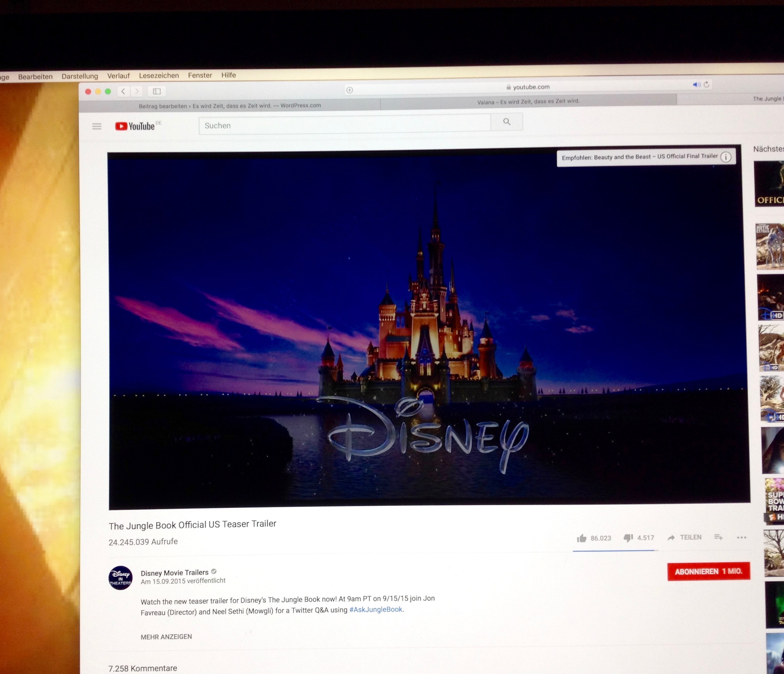
Task: Expand description with MEHR ANZEIGEN
Action: [166, 636]
